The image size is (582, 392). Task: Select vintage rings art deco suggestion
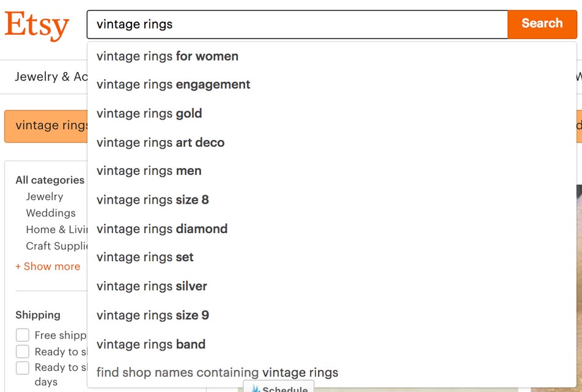point(331,142)
